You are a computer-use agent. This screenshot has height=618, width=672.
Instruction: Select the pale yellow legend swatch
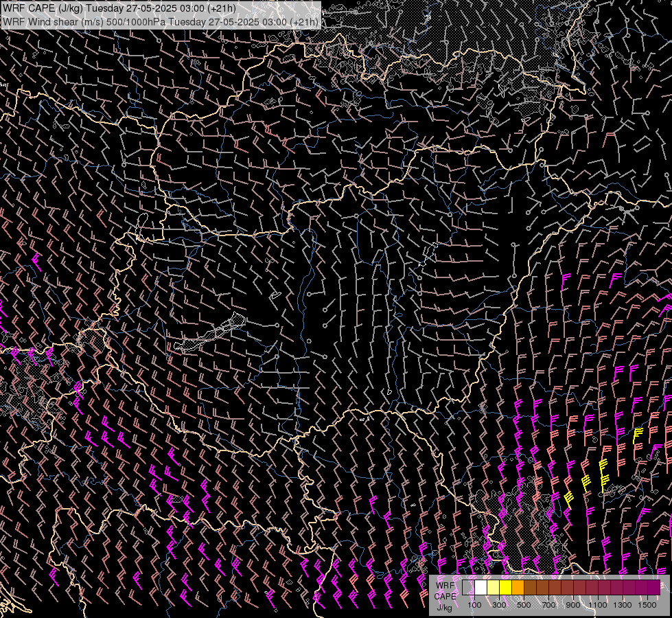pos(494,588)
